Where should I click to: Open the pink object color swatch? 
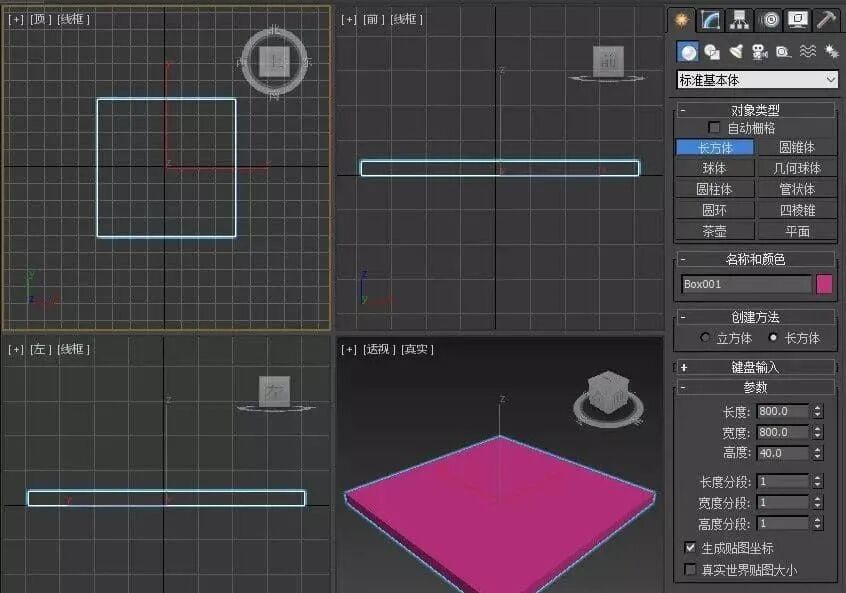click(824, 284)
